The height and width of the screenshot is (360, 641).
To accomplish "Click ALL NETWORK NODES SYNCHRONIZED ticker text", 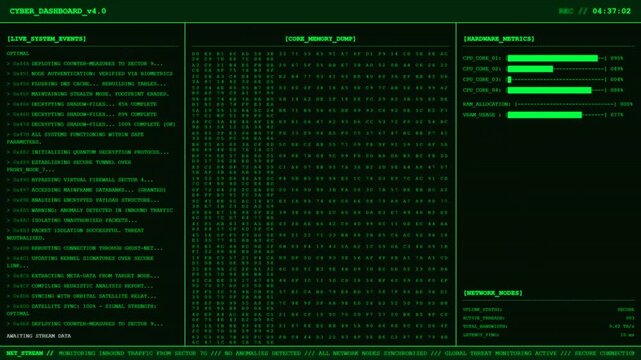I will [373, 353].
